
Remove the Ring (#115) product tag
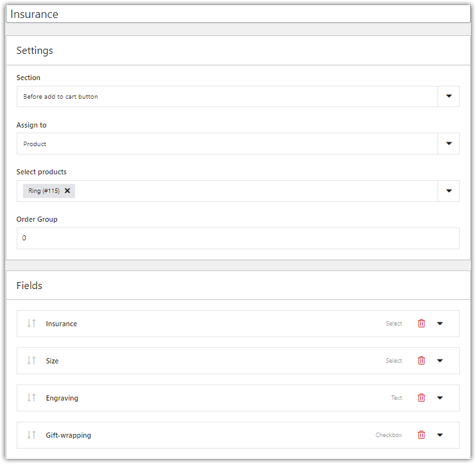pos(67,191)
